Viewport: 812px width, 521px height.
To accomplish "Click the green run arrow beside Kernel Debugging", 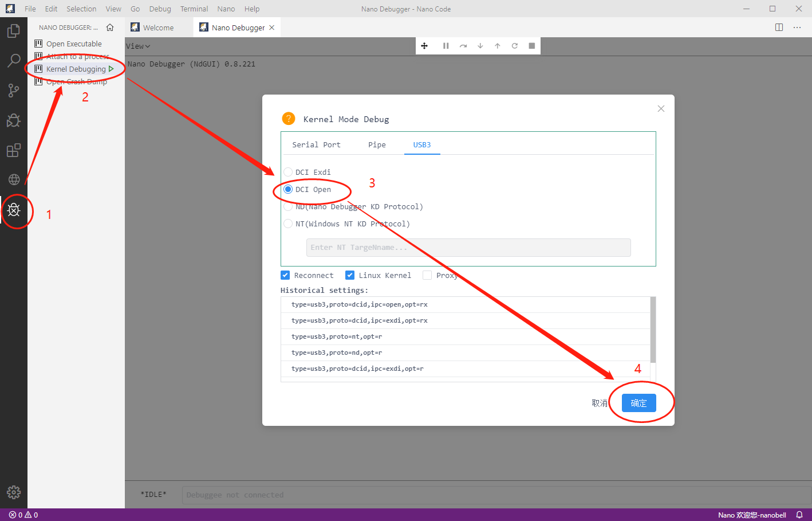I will click(x=111, y=69).
